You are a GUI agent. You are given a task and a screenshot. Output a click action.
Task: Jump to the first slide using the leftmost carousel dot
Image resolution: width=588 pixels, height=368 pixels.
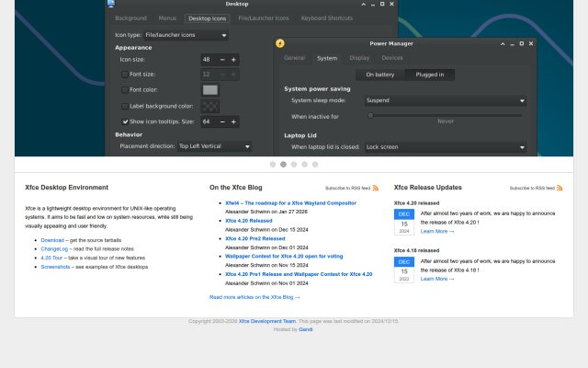coord(273,165)
